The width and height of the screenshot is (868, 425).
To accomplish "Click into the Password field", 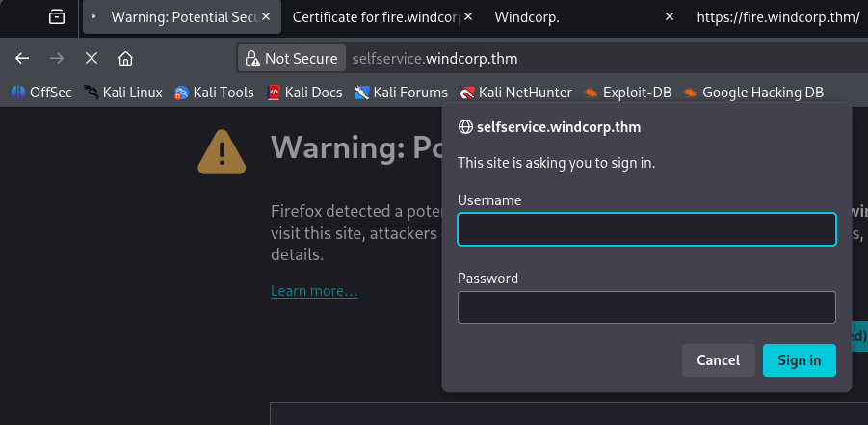I will (x=645, y=307).
